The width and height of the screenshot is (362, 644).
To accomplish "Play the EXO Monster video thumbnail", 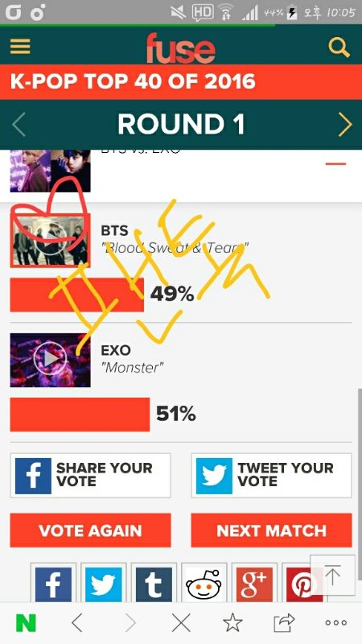I will tap(50, 360).
